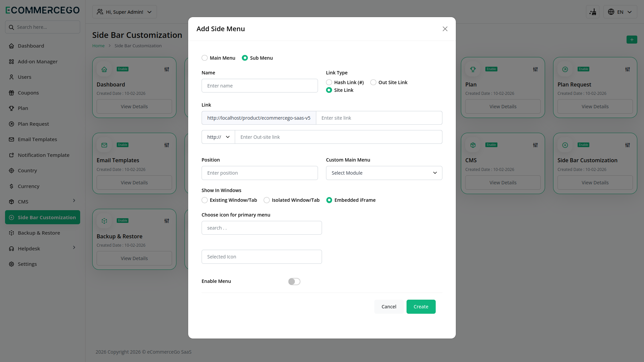644x362 pixels.
Task: Select Embedded iFrame option
Action: pyautogui.click(x=329, y=200)
